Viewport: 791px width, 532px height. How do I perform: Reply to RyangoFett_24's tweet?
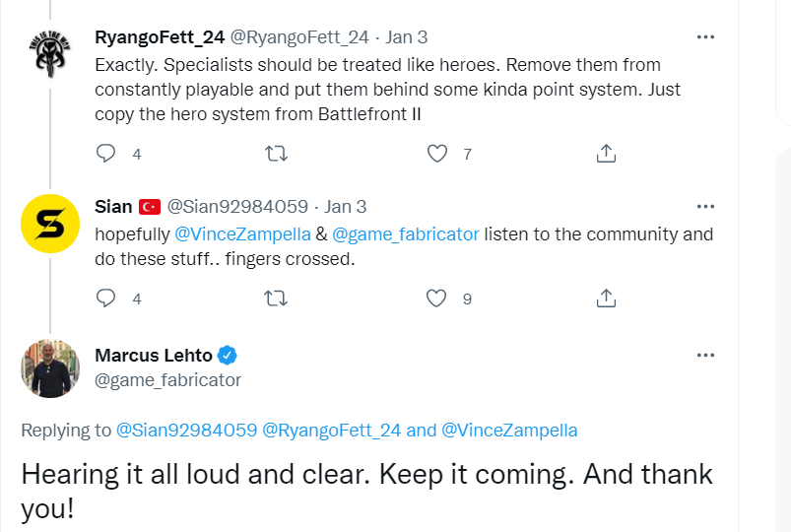tap(106, 154)
